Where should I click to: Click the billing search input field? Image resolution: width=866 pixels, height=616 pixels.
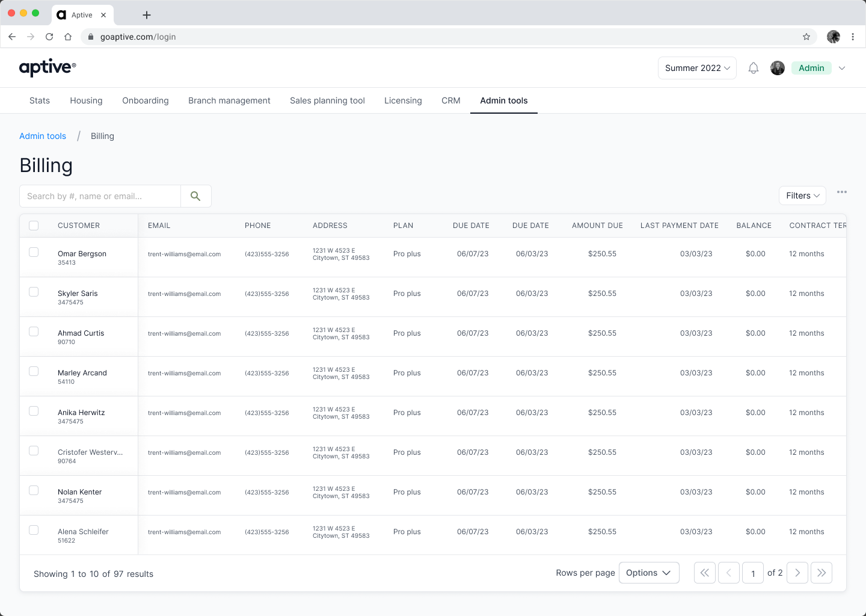(100, 196)
